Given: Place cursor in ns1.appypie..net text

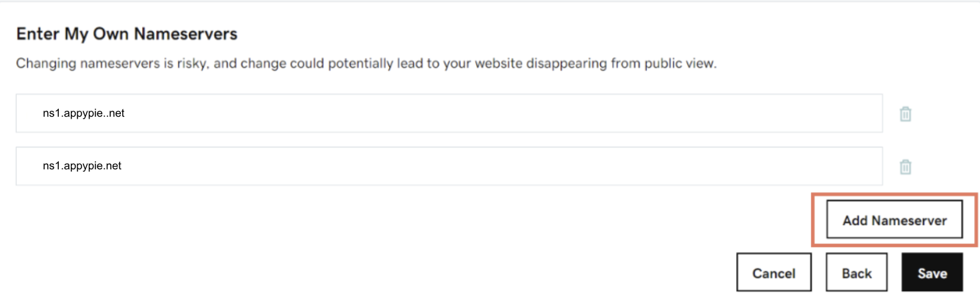Looking at the screenshot, I should click(83, 113).
